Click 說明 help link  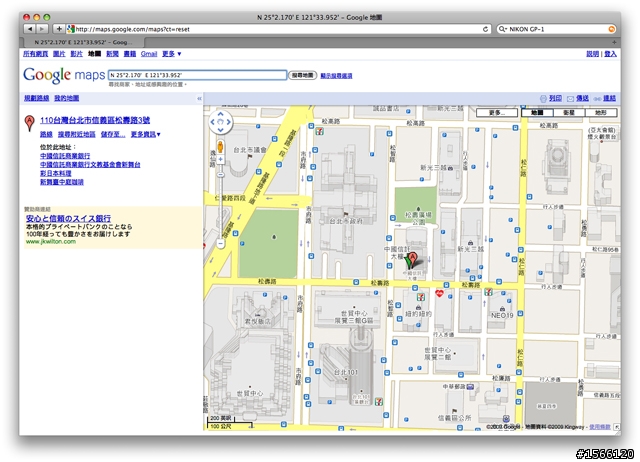(x=593, y=54)
